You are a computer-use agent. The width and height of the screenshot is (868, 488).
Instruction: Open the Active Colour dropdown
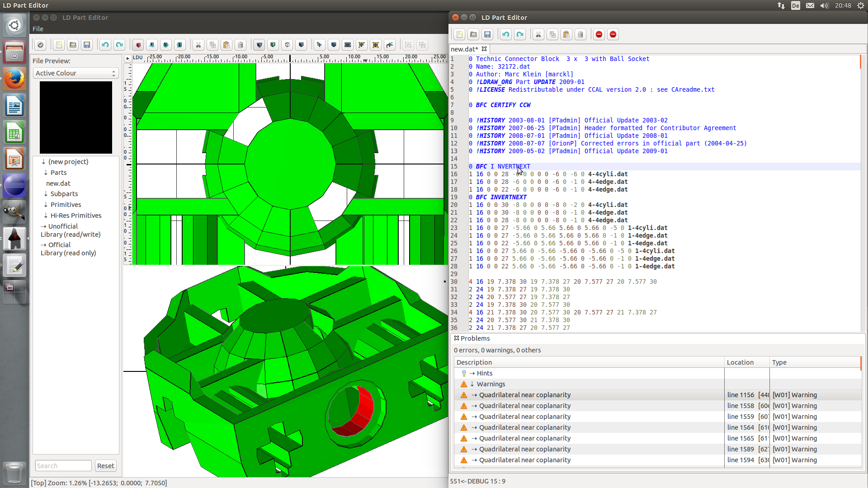pos(75,73)
